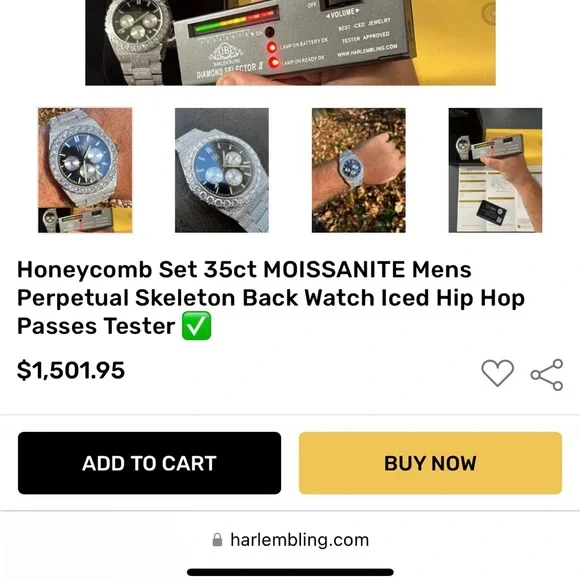Open the harlembling.com address text
The height and width of the screenshot is (580, 580).
coord(300,540)
